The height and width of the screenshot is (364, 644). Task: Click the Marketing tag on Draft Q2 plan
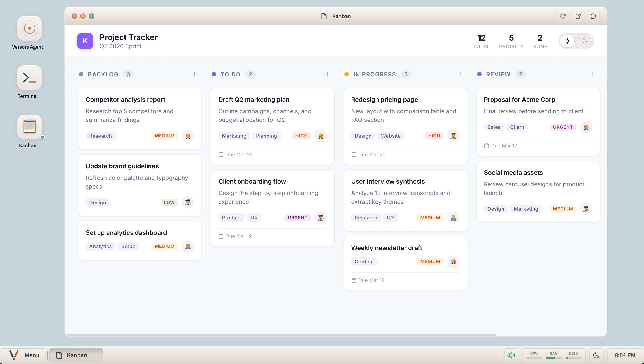[x=234, y=136]
